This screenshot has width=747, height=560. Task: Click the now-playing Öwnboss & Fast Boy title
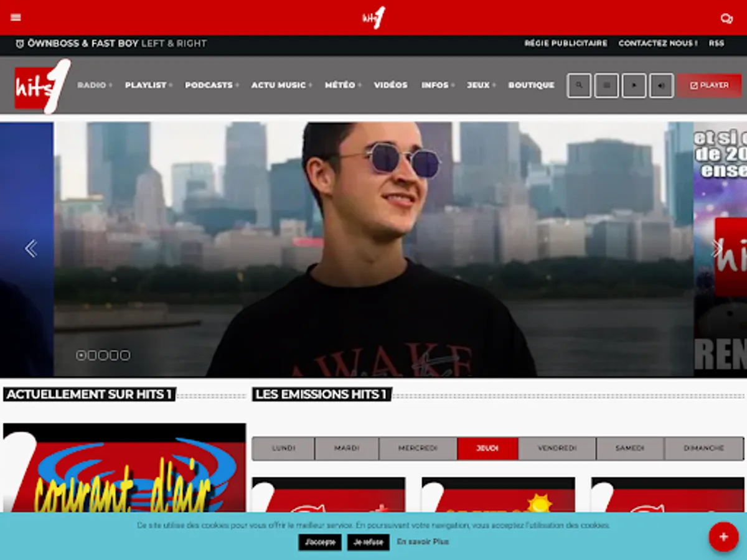click(117, 44)
